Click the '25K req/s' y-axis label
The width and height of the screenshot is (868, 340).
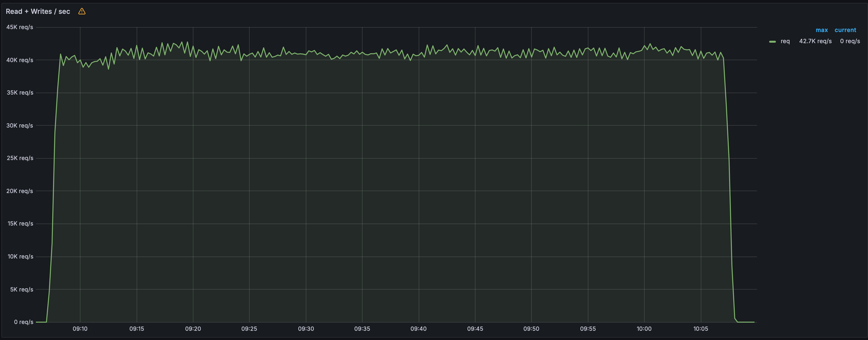pos(20,158)
